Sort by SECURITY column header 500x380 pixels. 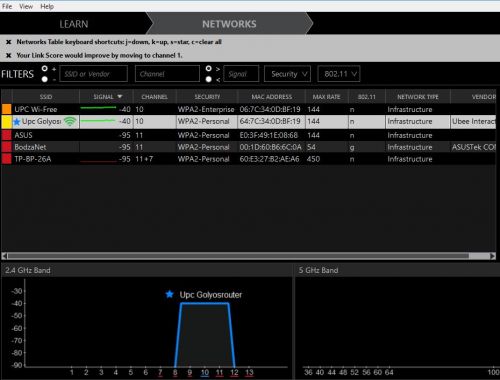pos(207,97)
